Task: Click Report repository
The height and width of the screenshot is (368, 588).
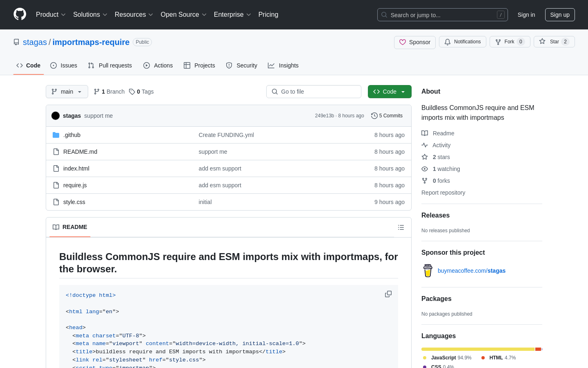Action: point(443,193)
